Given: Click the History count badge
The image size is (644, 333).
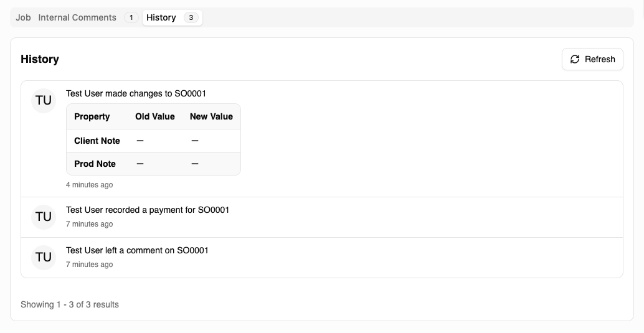Looking at the screenshot, I should click(x=191, y=17).
